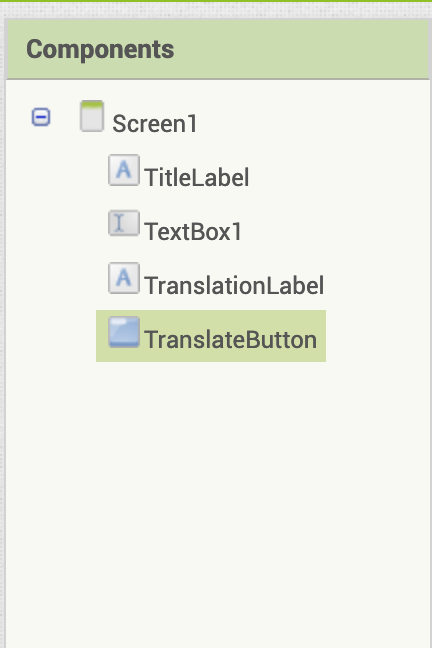Select the TitleLabel component
The height and width of the screenshot is (648, 432).
tap(197, 177)
